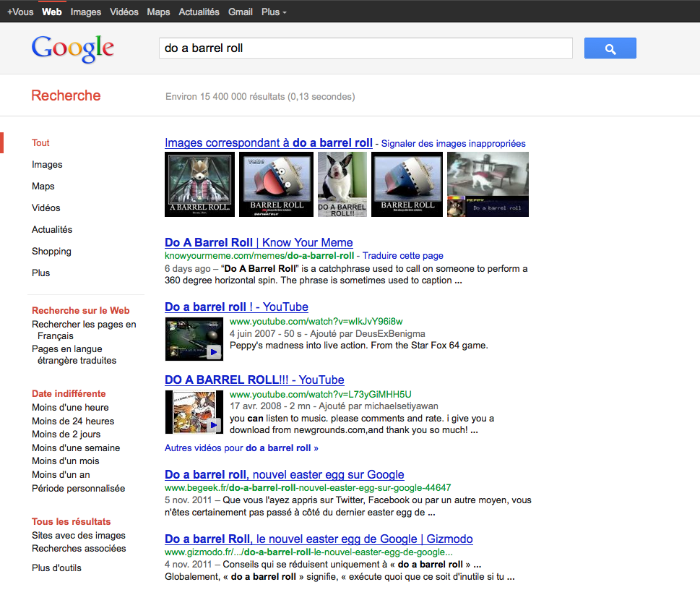Click Pages en langue étrangère traduites
Screen dimensions: 700x595
point(74,355)
